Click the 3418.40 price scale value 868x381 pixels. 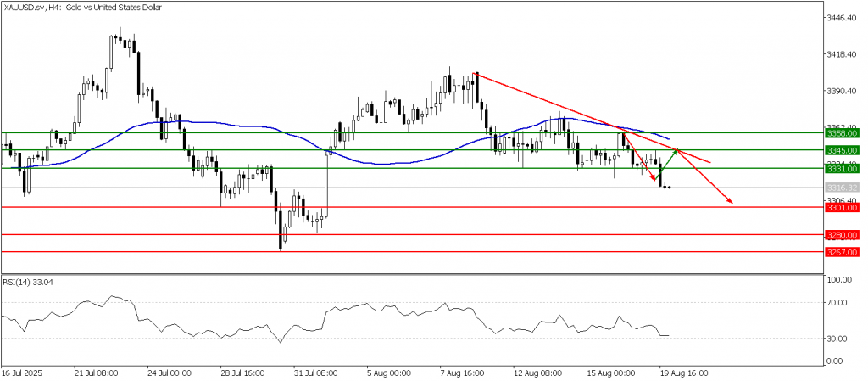[x=842, y=54]
